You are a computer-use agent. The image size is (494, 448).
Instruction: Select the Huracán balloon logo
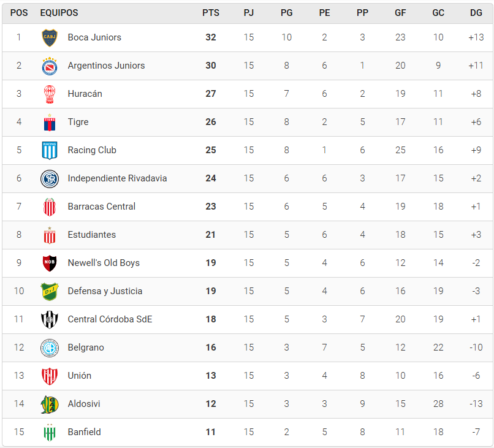(50, 94)
